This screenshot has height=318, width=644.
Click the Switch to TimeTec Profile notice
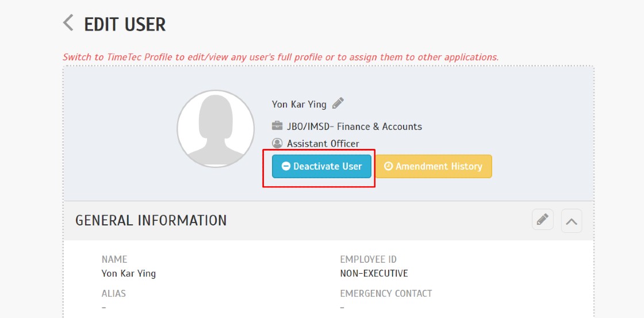click(281, 57)
